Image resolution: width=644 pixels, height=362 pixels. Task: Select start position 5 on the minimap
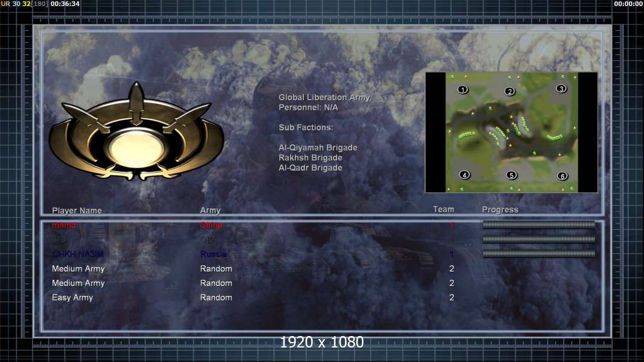coord(511,176)
